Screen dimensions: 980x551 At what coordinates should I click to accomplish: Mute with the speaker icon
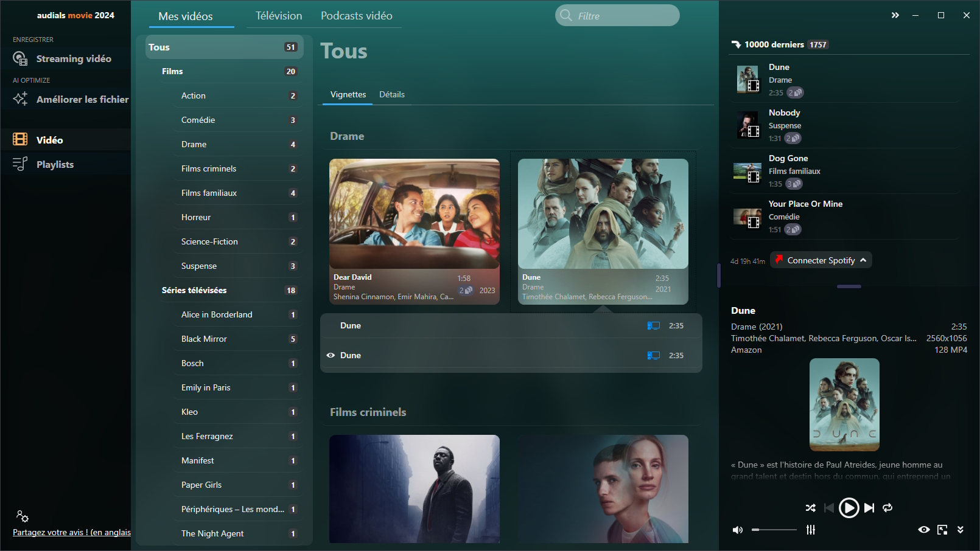738,530
